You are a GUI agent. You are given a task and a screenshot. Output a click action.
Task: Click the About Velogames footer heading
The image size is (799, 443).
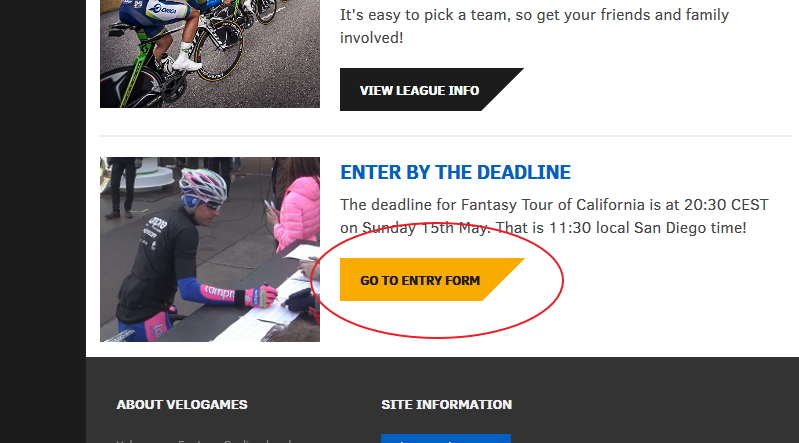(182, 405)
